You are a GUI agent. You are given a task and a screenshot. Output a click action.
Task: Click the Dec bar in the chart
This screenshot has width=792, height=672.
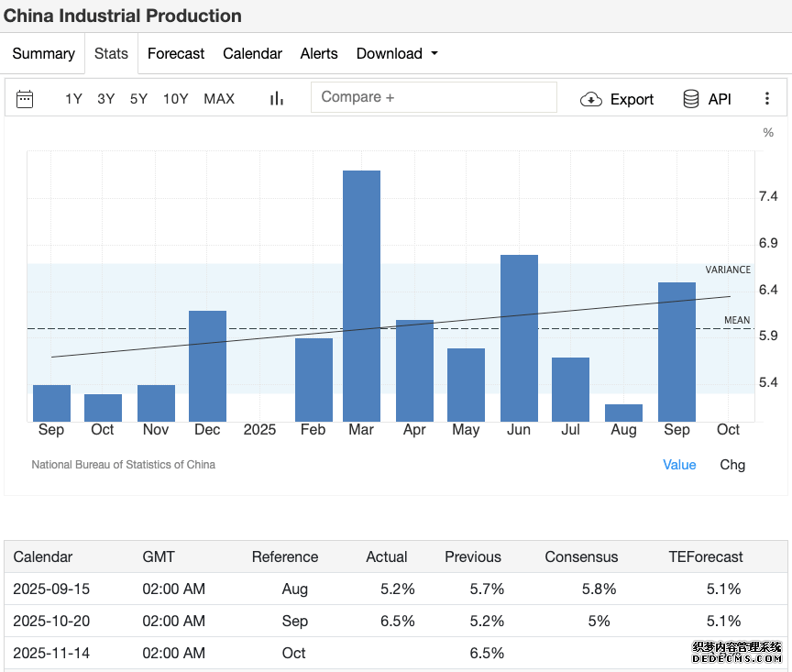tap(207, 366)
